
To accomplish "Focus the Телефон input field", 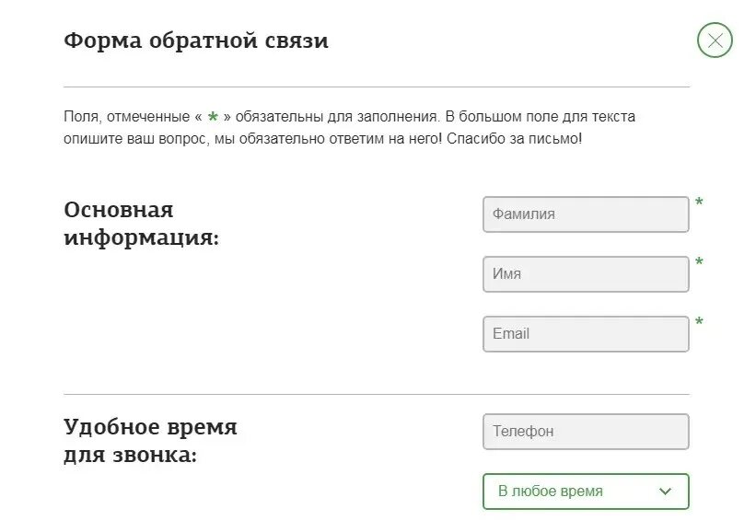I will [586, 432].
